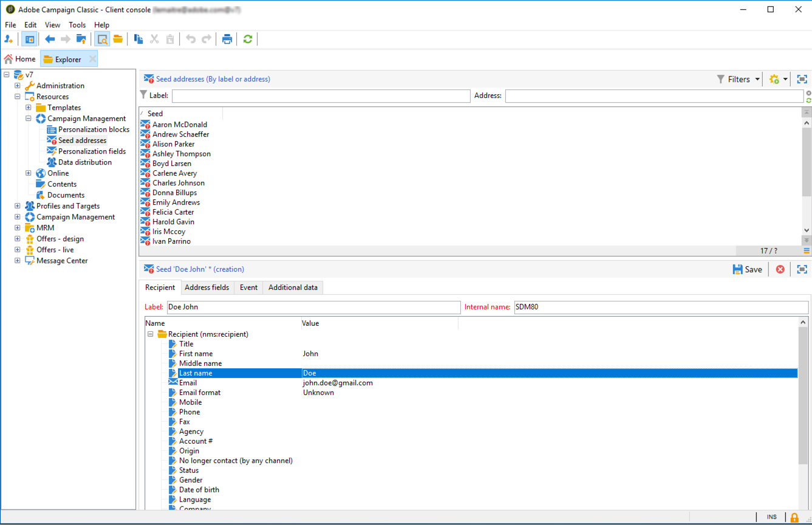Open the Help menu
The height and width of the screenshot is (527, 812).
pyautogui.click(x=102, y=25)
